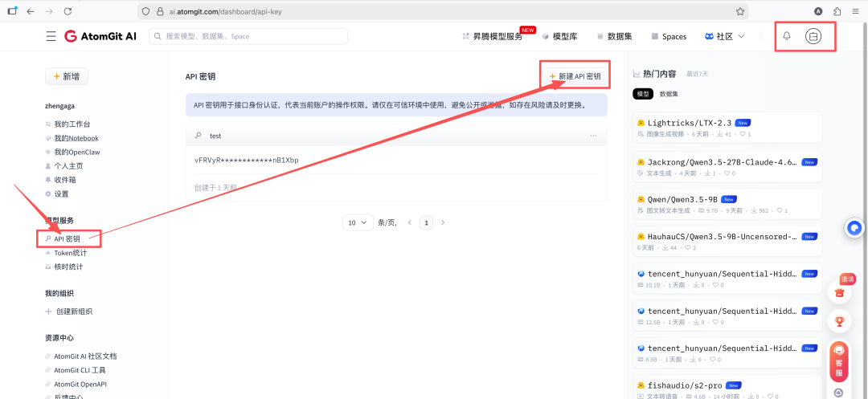
Task: Open 数据集 in top navigation
Action: (x=614, y=36)
